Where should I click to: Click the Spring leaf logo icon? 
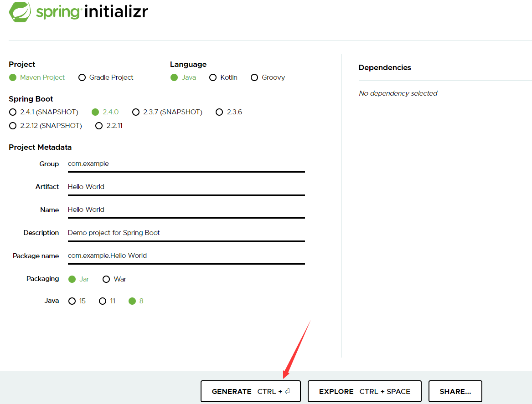point(20,12)
